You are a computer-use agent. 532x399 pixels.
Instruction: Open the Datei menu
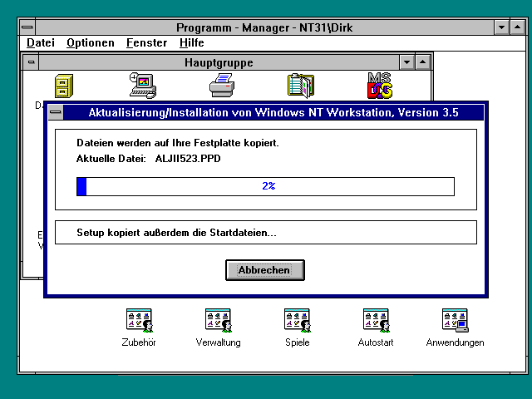click(41, 42)
